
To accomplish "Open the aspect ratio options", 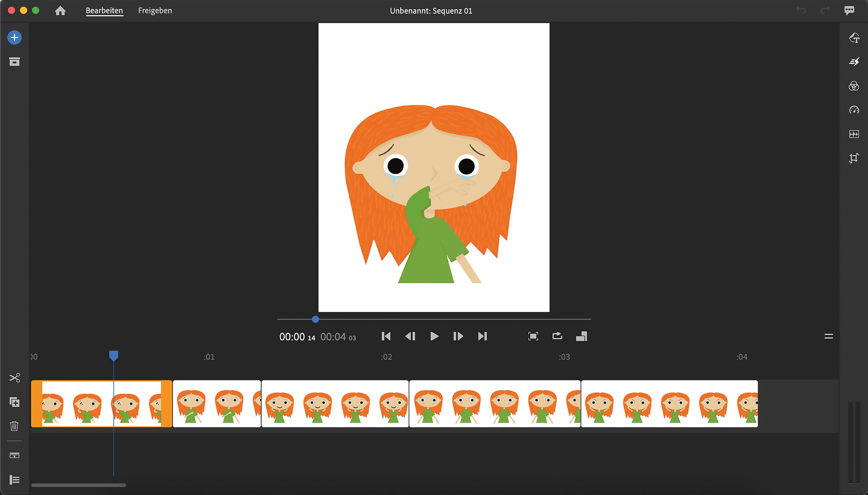I will 582,336.
